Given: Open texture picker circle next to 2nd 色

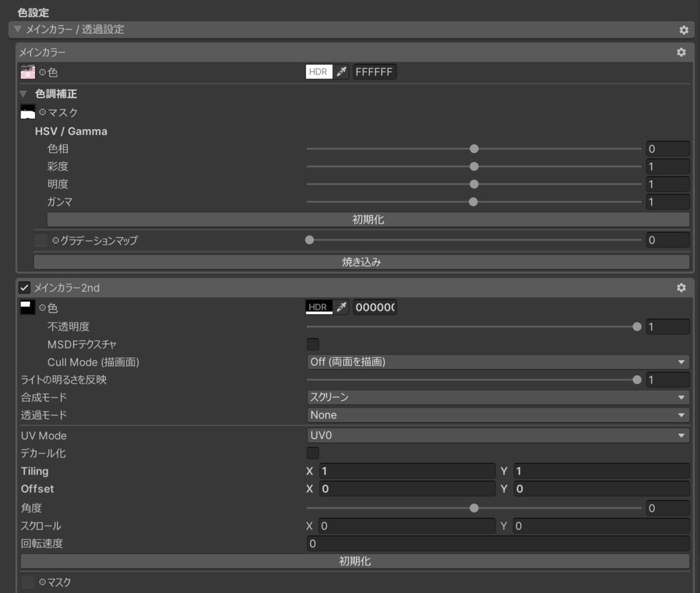Looking at the screenshot, I should [42, 307].
